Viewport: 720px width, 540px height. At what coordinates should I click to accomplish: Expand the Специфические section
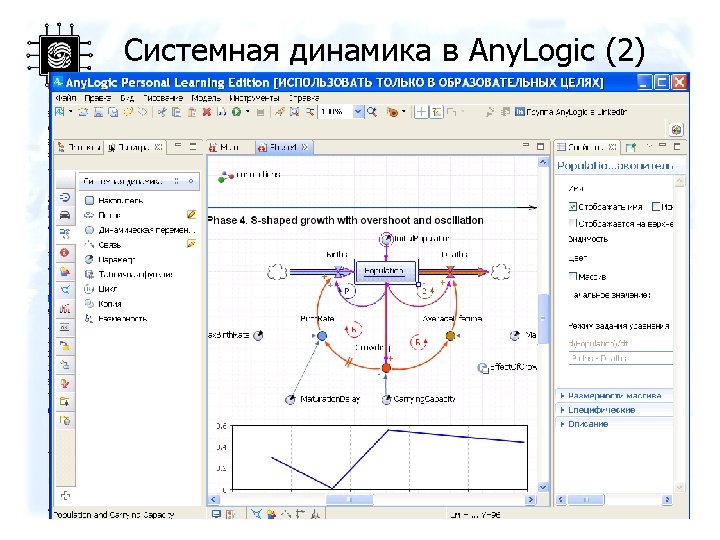(x=614, y=410)
